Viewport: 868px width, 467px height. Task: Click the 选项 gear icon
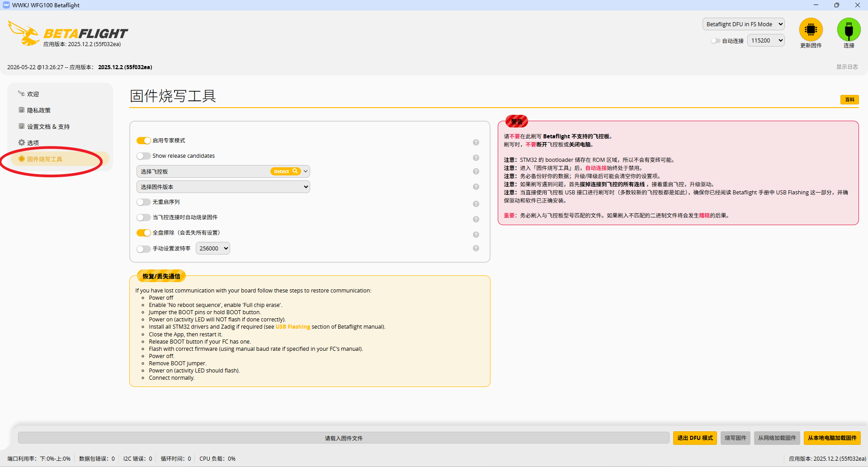point(21,142)
